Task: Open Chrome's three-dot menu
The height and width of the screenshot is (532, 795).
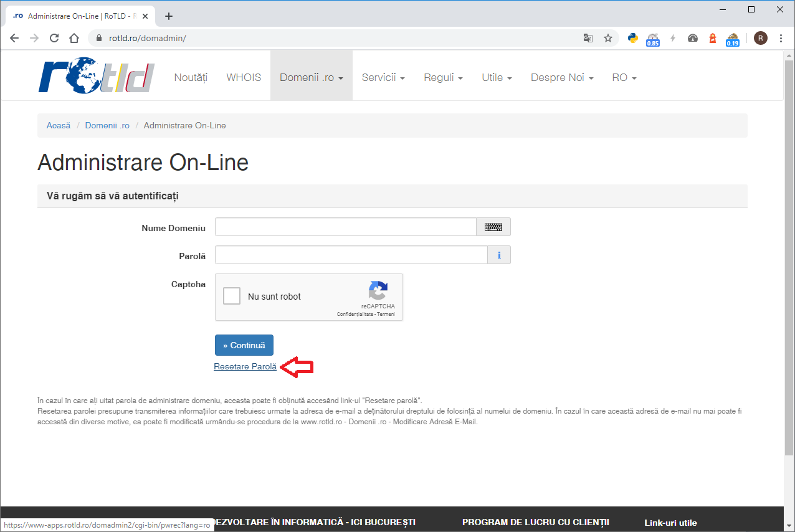Action: click(x=781, y=38)
